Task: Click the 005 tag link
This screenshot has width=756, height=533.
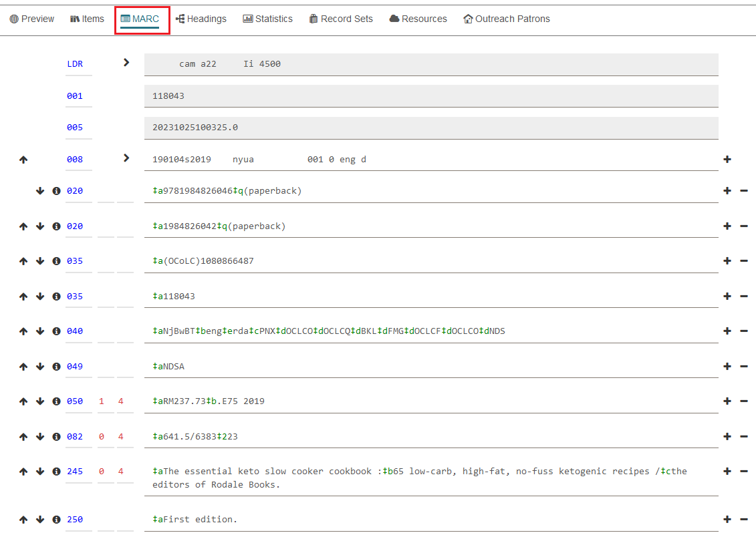Action: 75,127
